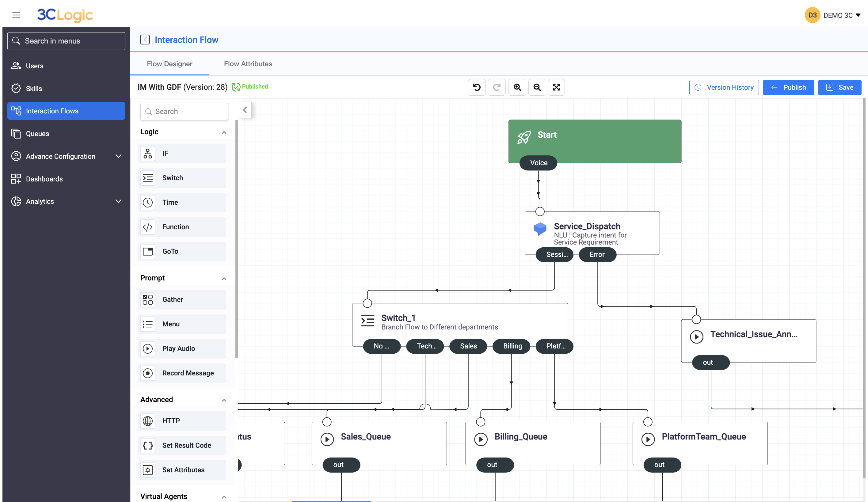The width and height of the screenshot is (868, 502).
Task: Collapse the Prompt section expander
Action: 223,278
